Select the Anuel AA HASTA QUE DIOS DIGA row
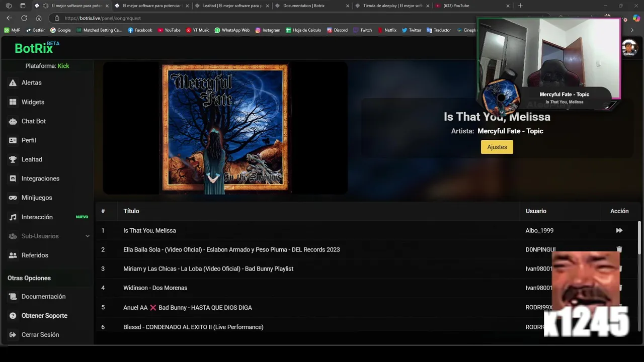The image size is (644, 362). [x=367, y=308]
